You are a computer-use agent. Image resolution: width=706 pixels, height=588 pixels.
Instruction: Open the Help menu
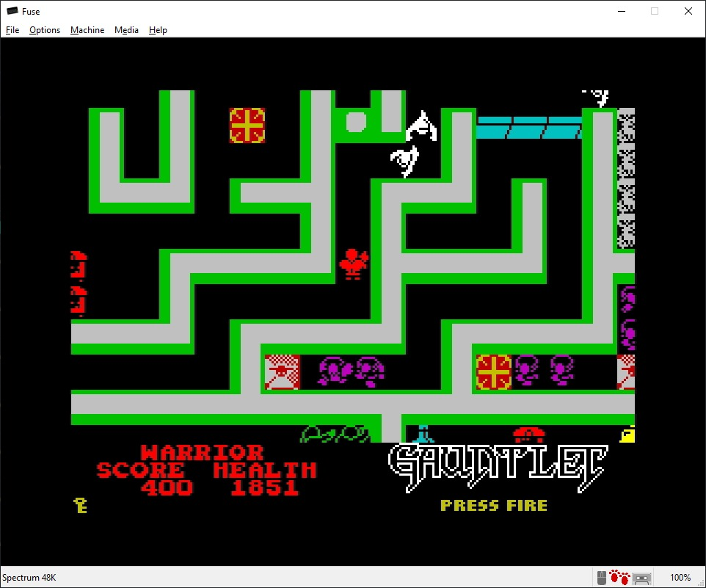tap(158, 30)
